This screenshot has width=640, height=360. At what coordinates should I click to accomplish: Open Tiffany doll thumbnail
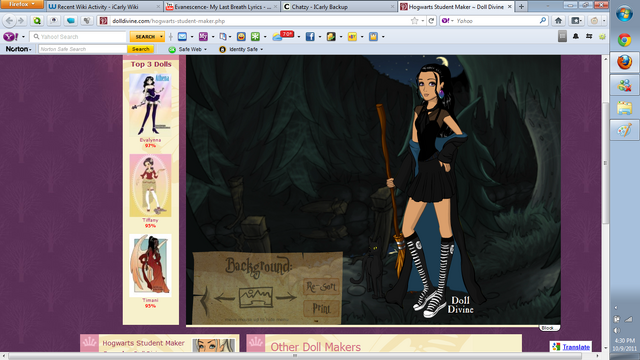pos(150,185)
